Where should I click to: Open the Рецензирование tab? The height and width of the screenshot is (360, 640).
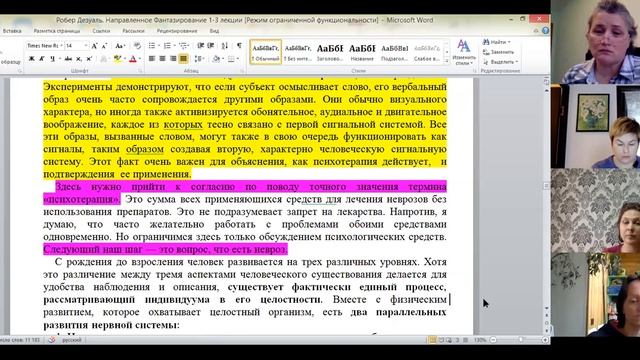[x=177, y=31]
